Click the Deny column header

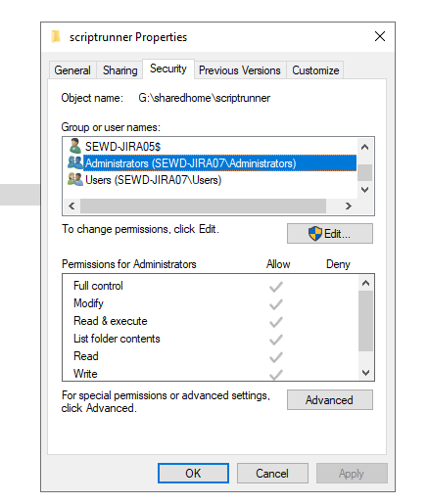coord(338,264)
